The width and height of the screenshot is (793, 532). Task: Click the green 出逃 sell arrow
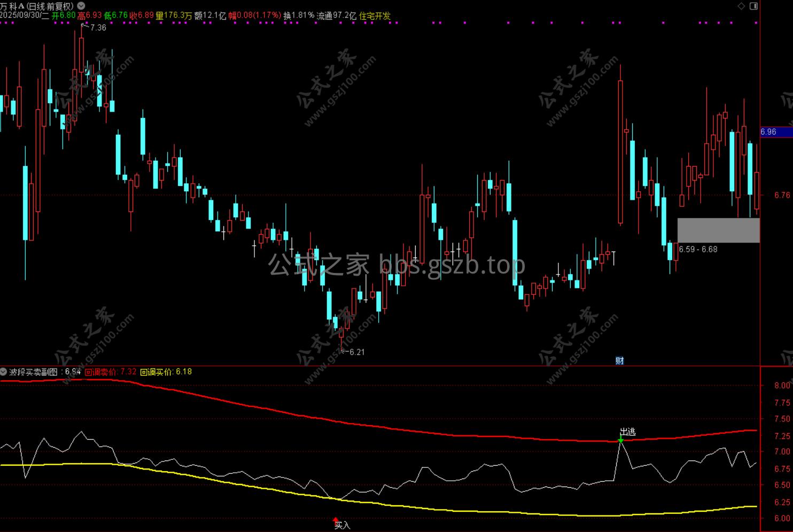pyautogui.click(x=620, y=439)
